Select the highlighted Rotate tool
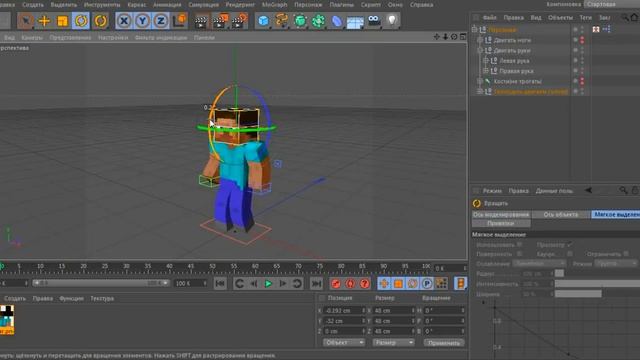The width and height of the screenshot is (640, 360). pos(81,21)
